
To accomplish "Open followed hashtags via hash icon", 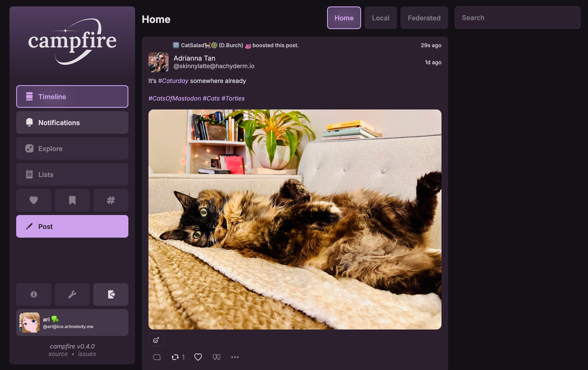I will (x=111, y=200).
